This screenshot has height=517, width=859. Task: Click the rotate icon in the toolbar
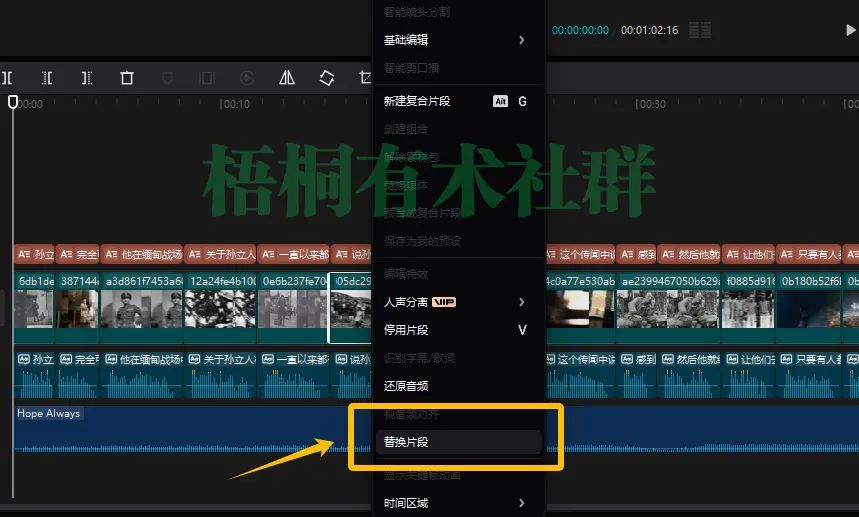[x=327, y=78]
